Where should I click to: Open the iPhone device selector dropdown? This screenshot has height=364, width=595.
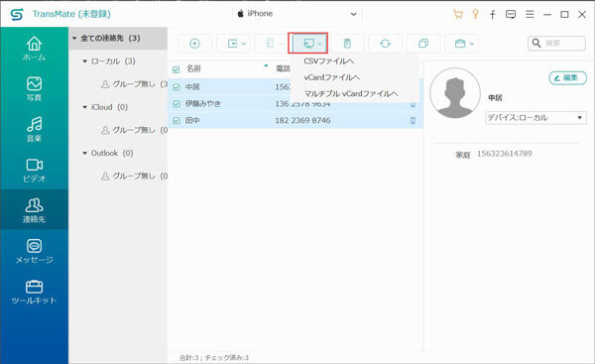(297, 14)
